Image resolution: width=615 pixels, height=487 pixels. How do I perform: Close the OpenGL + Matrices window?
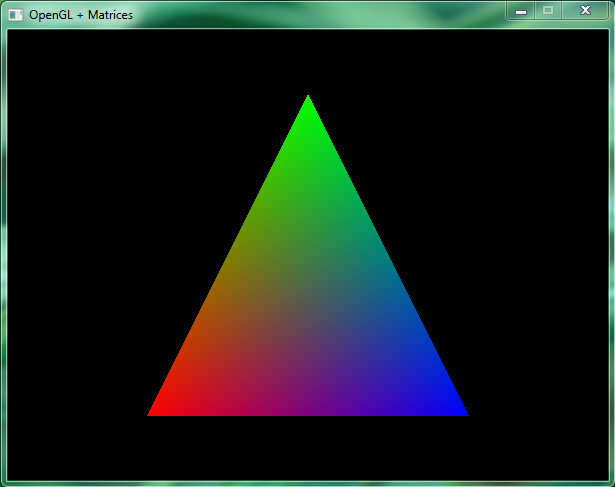click(x=585, y=11)
